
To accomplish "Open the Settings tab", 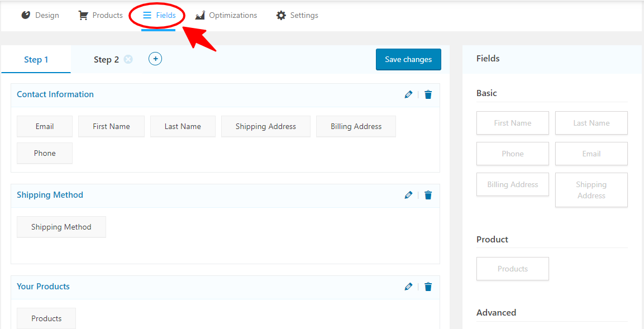I will pos(297,16).
